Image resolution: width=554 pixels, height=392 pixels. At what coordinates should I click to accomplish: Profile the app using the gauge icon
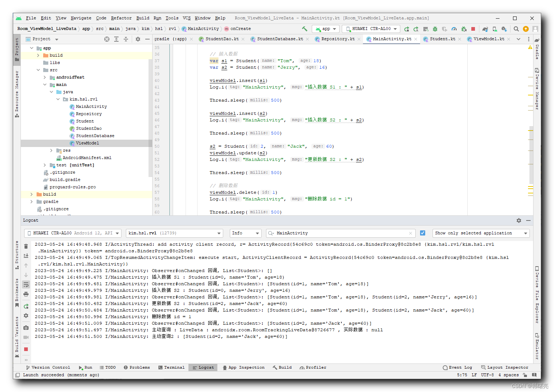click(454, 29)
